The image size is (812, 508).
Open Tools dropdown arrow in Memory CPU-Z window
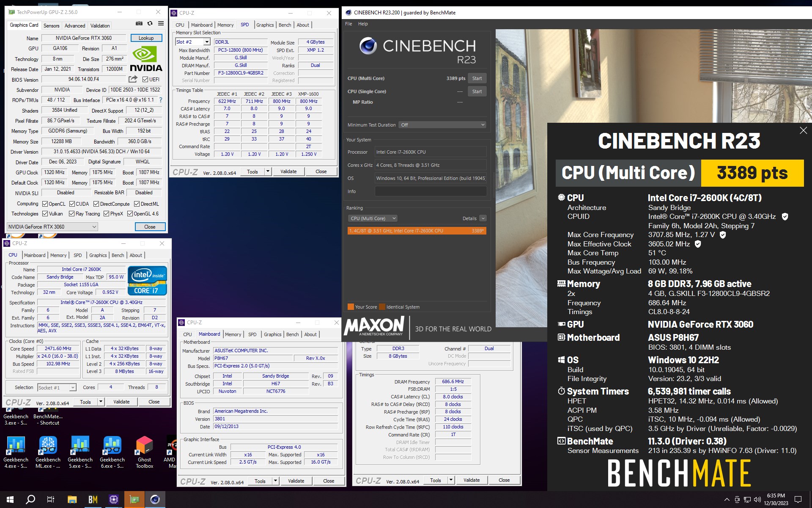(x=451, y=480)
